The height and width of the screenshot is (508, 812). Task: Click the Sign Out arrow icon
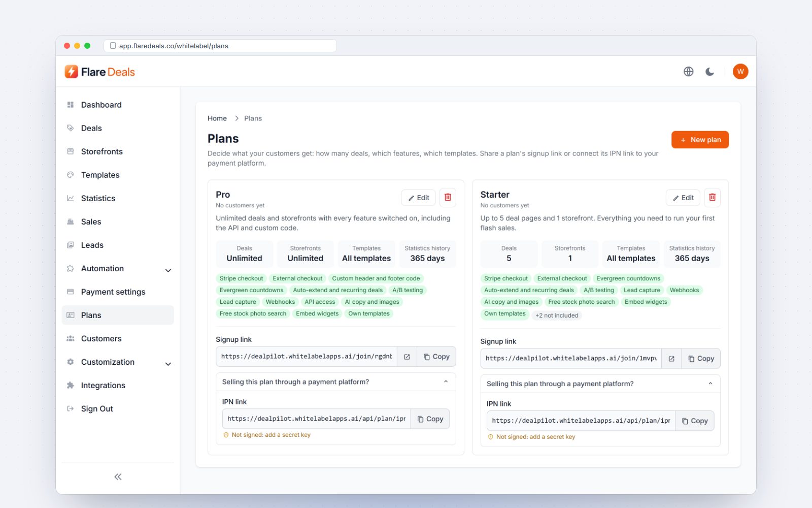71,408
